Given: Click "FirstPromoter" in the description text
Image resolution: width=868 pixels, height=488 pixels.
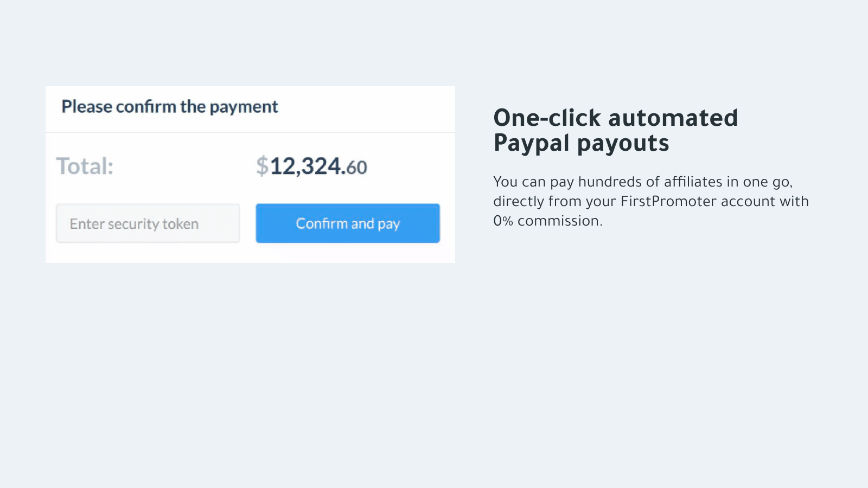Looking at the screenshot, I should coord(668,201).
